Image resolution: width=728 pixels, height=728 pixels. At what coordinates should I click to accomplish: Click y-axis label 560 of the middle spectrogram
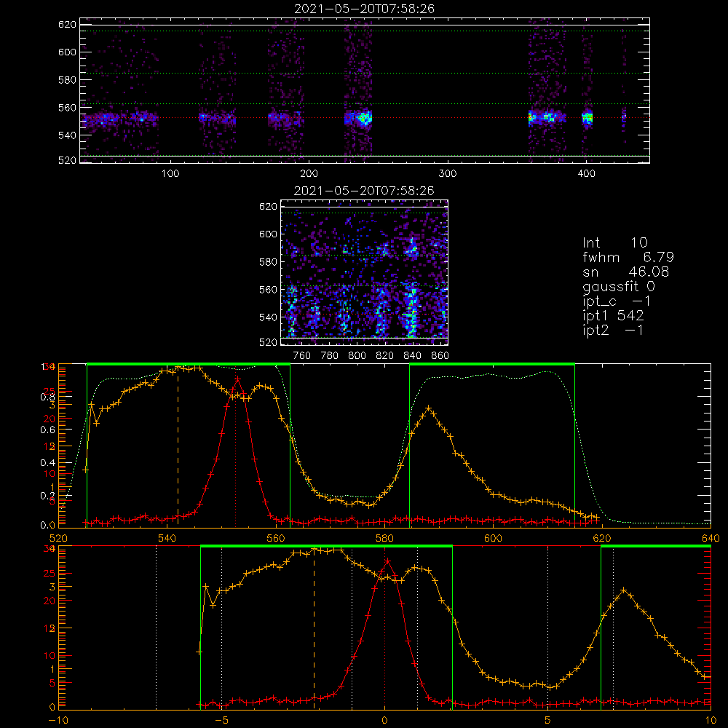coord(268,290)
